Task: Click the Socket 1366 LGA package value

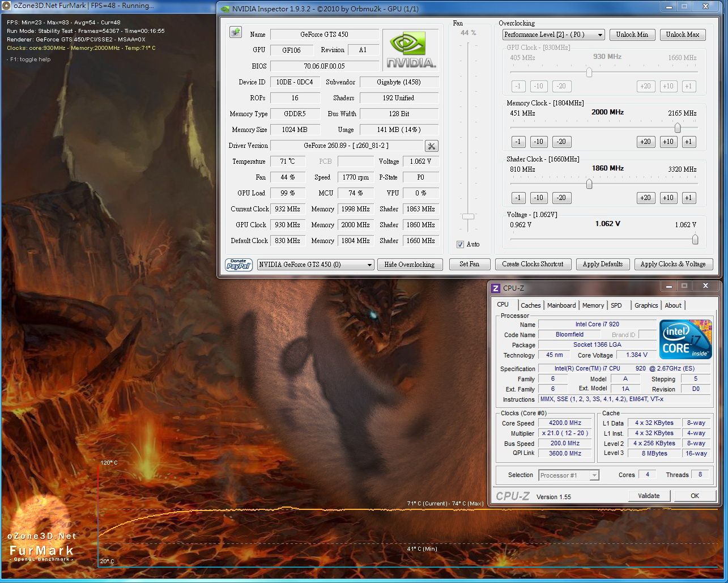Action: coord(598,344)
